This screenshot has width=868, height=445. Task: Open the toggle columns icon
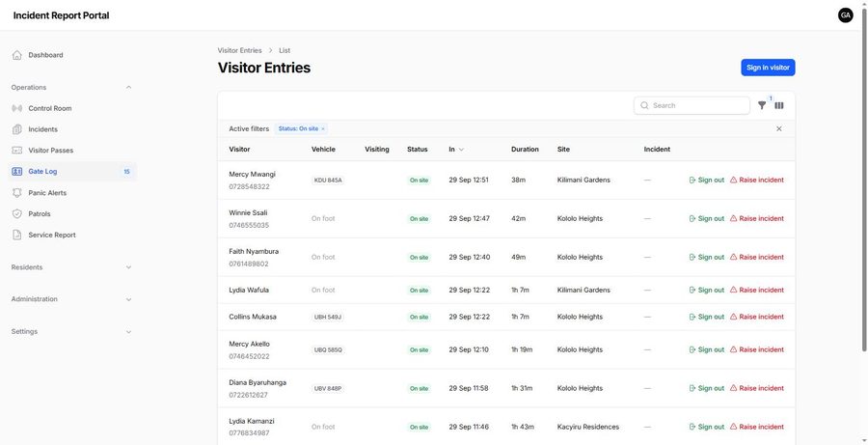tap(779, 105)
